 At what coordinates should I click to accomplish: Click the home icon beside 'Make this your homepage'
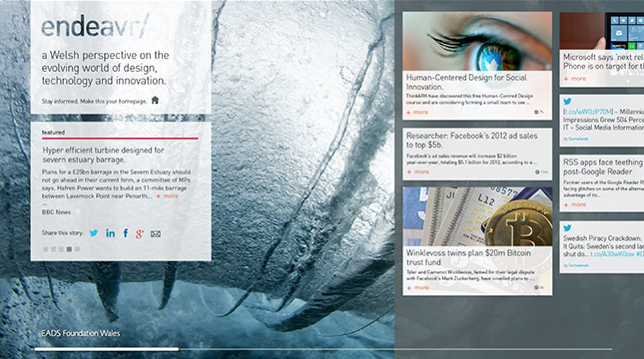click(155, 100)
